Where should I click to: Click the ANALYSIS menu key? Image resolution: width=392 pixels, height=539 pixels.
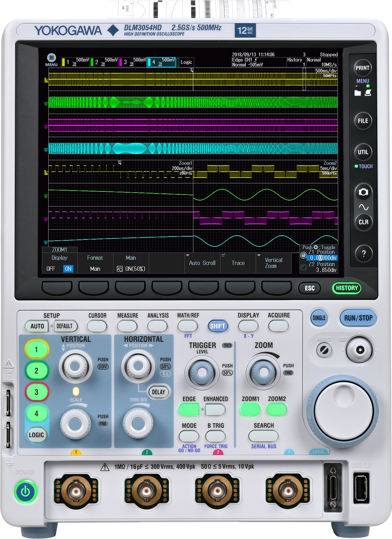158,326
